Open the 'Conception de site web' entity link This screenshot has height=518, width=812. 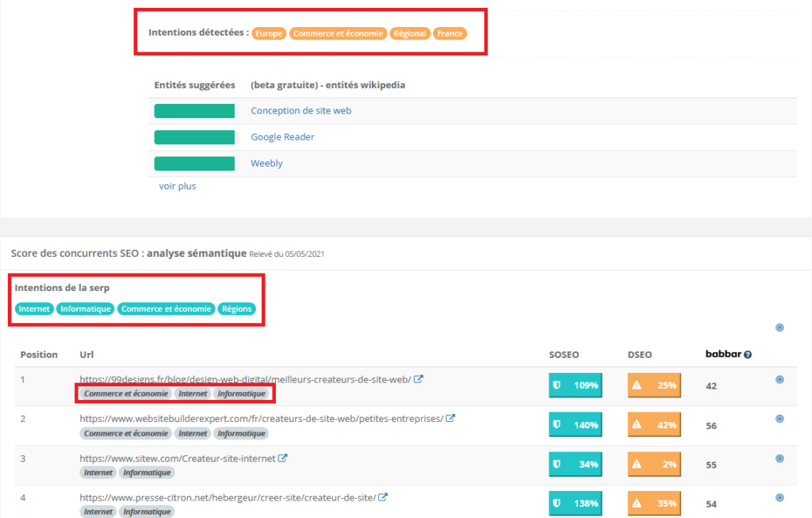301,111
